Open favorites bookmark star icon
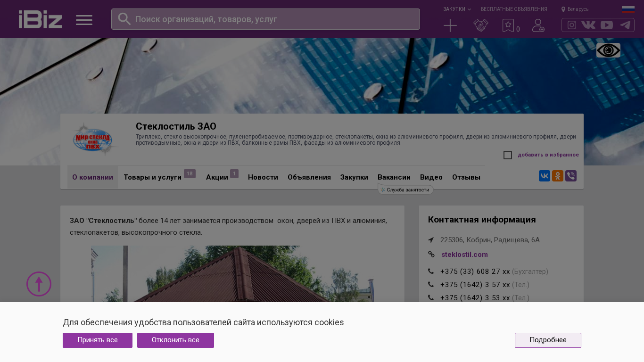 point(508,25)
